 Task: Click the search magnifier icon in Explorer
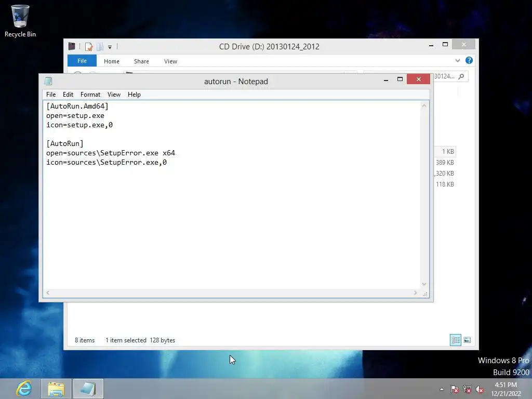461,76
